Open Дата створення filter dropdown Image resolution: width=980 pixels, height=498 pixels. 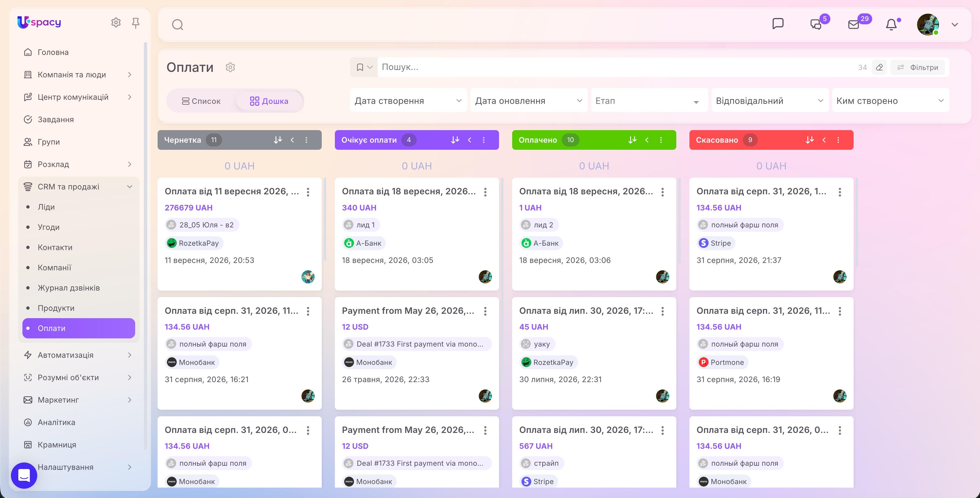[408, 101]
